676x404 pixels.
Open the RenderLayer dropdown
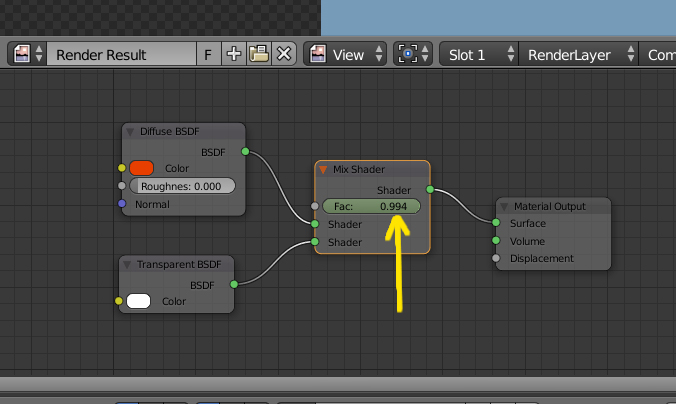(x=579, y=54)
